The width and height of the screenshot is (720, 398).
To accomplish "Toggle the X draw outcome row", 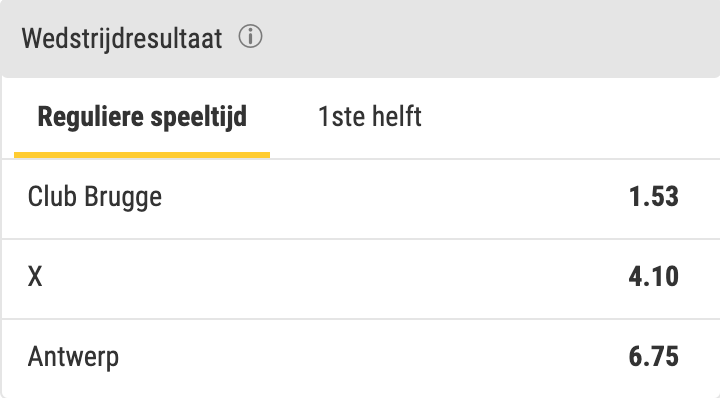I will pos(360,279).
